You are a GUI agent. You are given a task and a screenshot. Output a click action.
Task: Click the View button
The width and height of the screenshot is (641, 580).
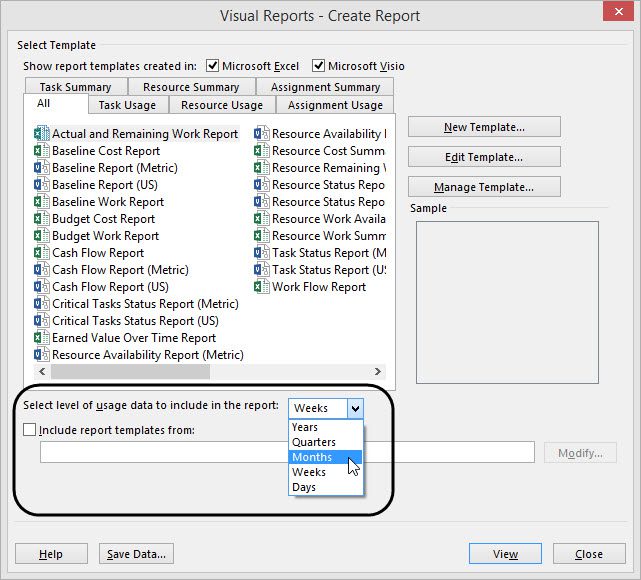coord(505,554)
